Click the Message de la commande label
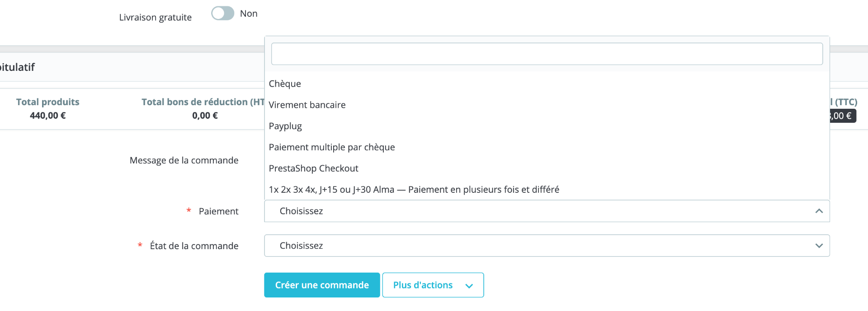The height and width of the screenshot is (311, 868). 184,161
